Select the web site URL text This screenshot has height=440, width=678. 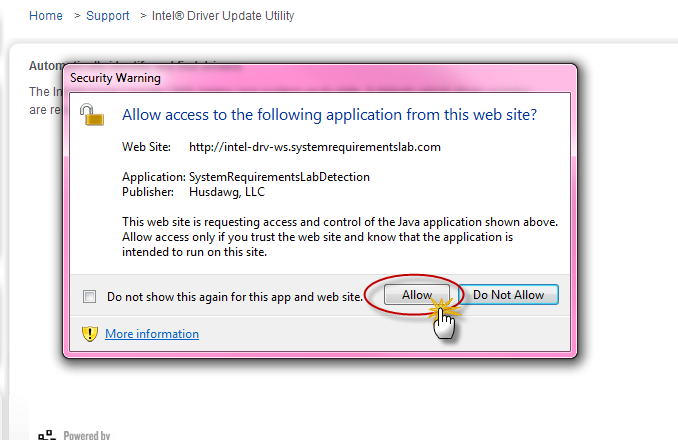click(315, 147)
